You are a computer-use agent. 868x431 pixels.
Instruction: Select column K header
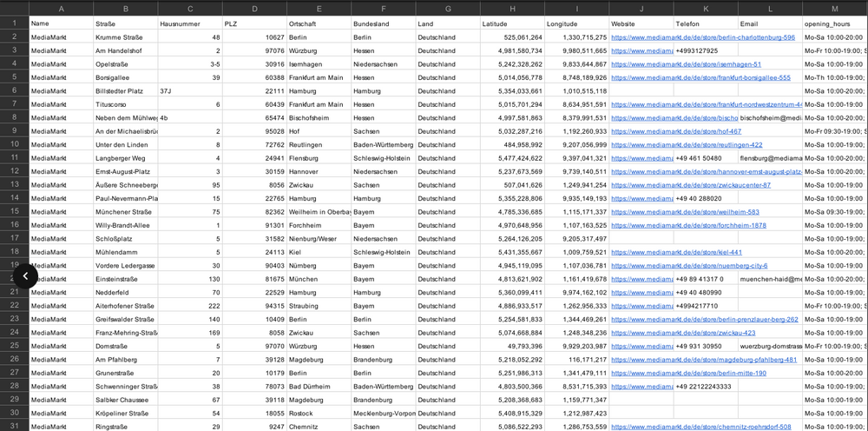706,9
